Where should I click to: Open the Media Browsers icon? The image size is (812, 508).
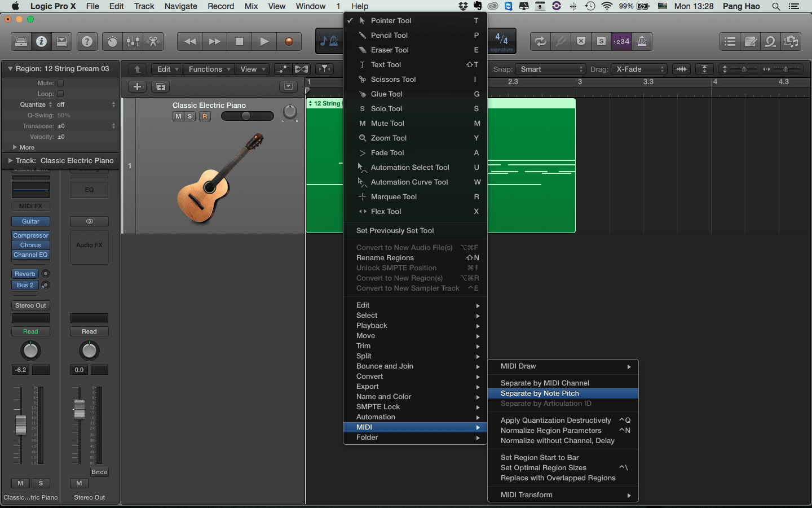point(791,41)
